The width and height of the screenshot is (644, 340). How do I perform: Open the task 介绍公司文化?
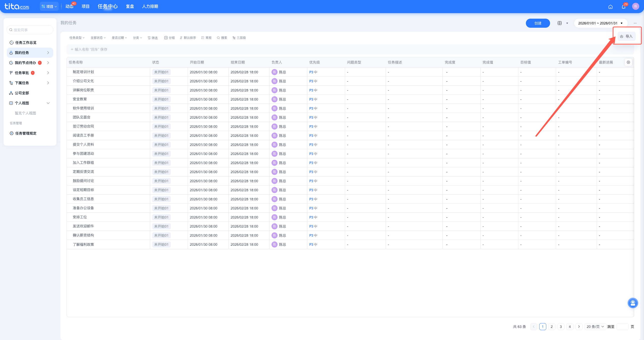coord(83,81)
